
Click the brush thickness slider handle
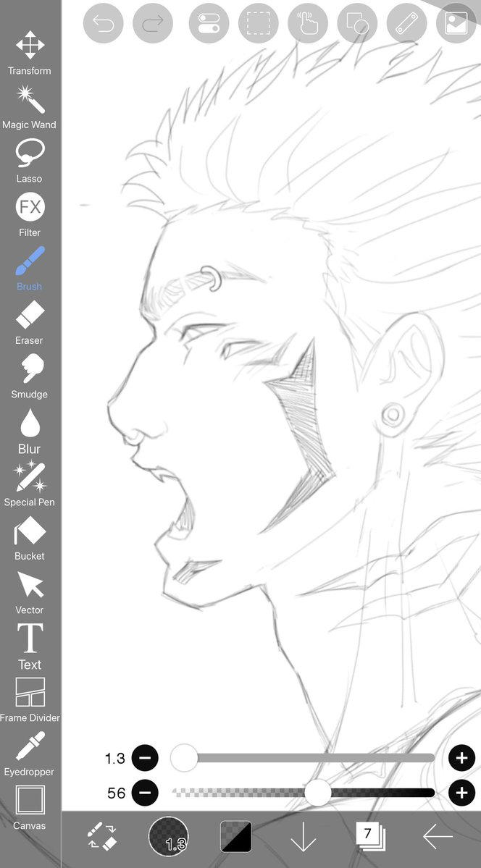tap(184, 758)
